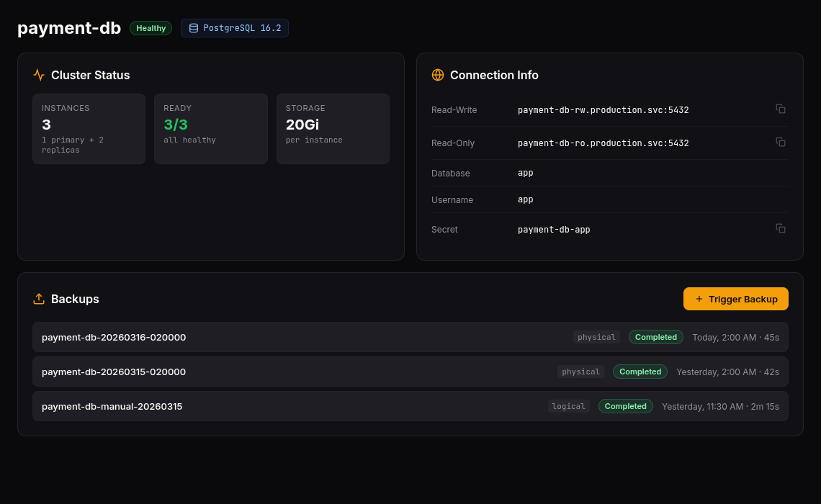The image size is (821, 504).
Task: Copy the Read-Write connection string
Action: [x=780, y=109]
